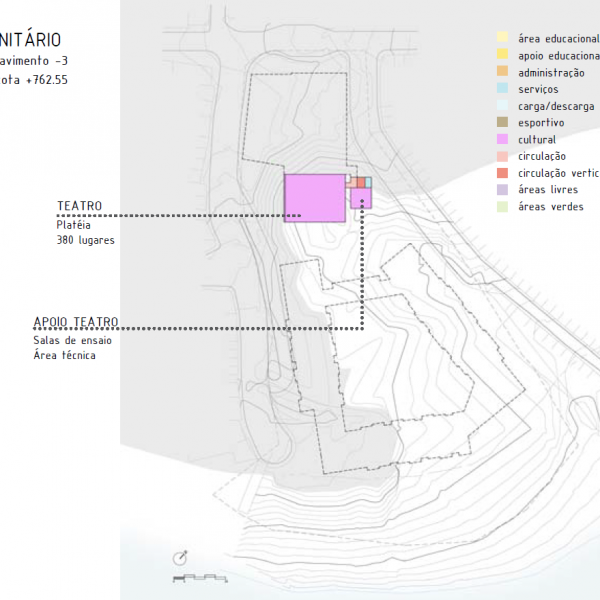This screenshot has height=600, width=600.
Task: Click the 'áreas verdes' legend label
Action: 551,207
